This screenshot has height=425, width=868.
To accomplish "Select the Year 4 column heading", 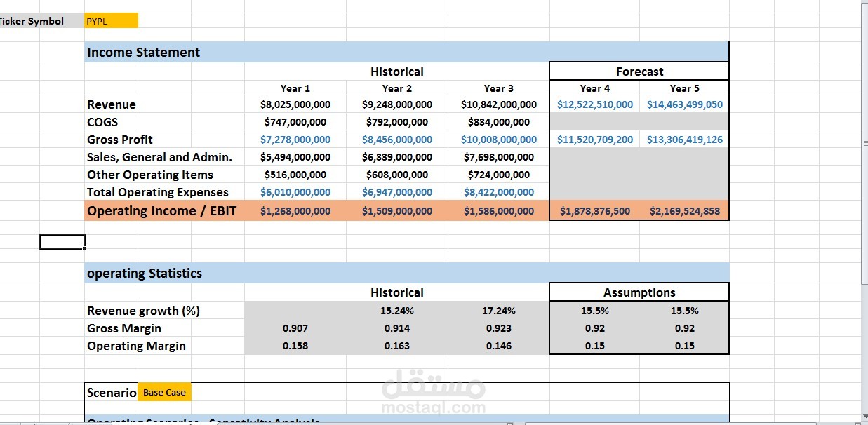I will click(x=595, y=88).
